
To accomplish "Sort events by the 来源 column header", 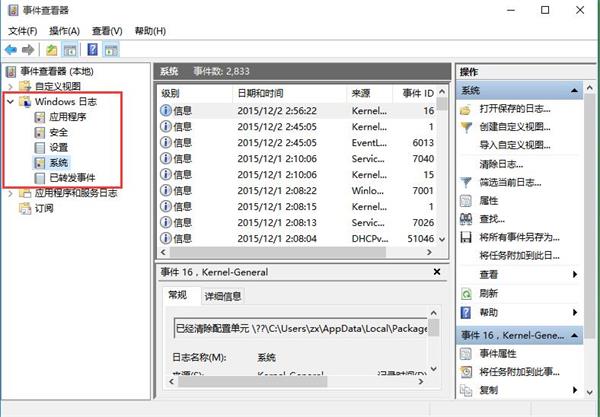I will coord(369,93).
